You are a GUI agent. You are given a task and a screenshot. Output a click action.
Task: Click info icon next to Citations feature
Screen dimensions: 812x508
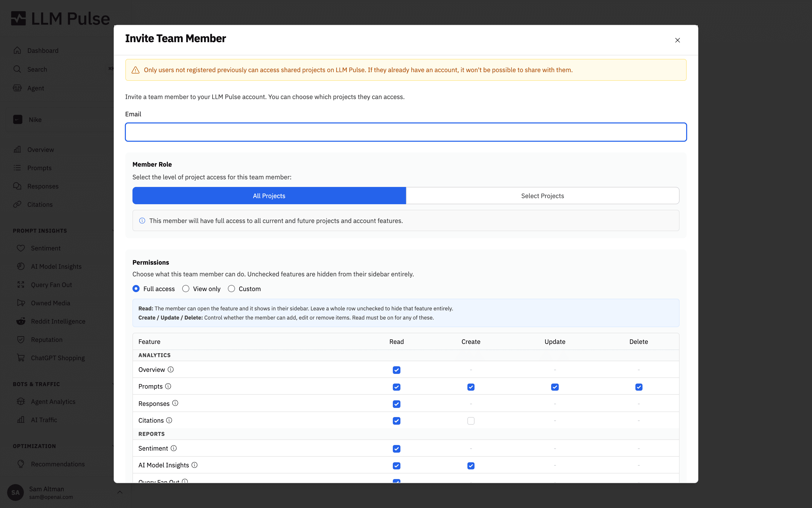pyautogui.click(x=169, y=420)
